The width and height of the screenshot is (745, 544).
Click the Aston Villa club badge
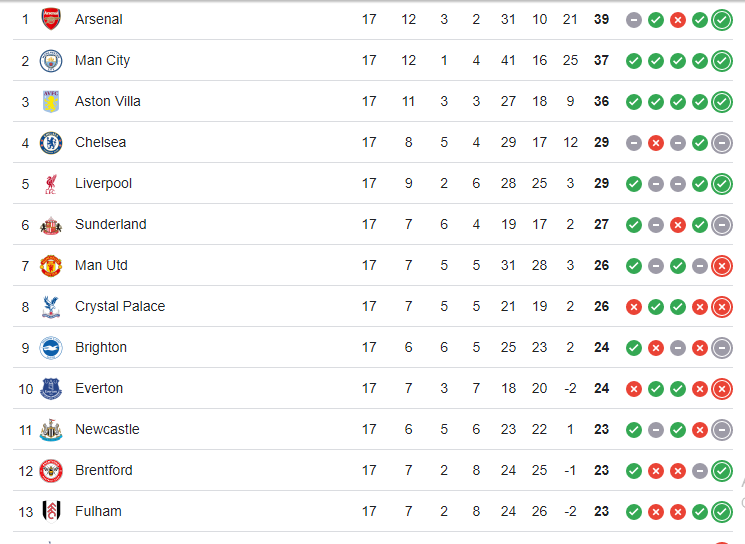[x=50, y=101]
